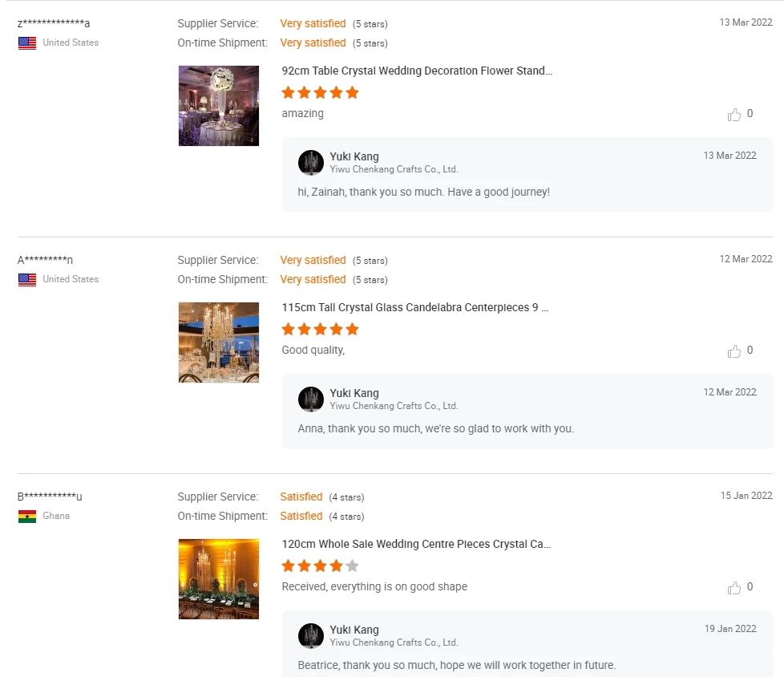The width and height of the screenshot is (784, 677).
Task: View the 115cm candelabra product thumbnail
Action: click(x=219, y=343)
